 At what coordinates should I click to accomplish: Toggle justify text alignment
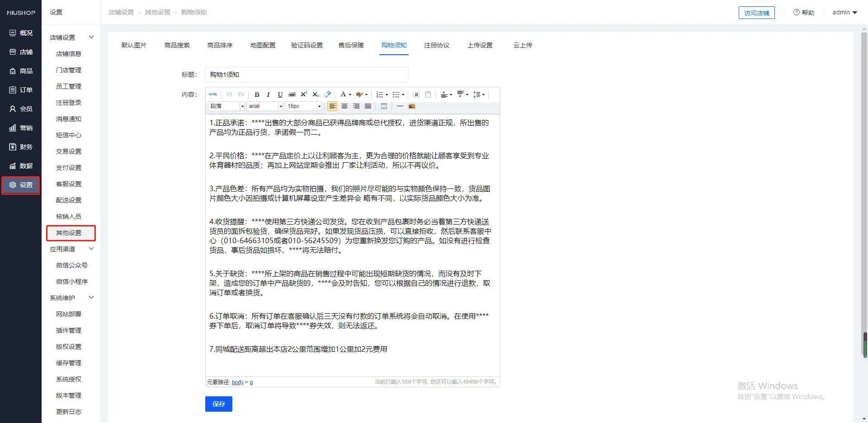click(368, 106)
